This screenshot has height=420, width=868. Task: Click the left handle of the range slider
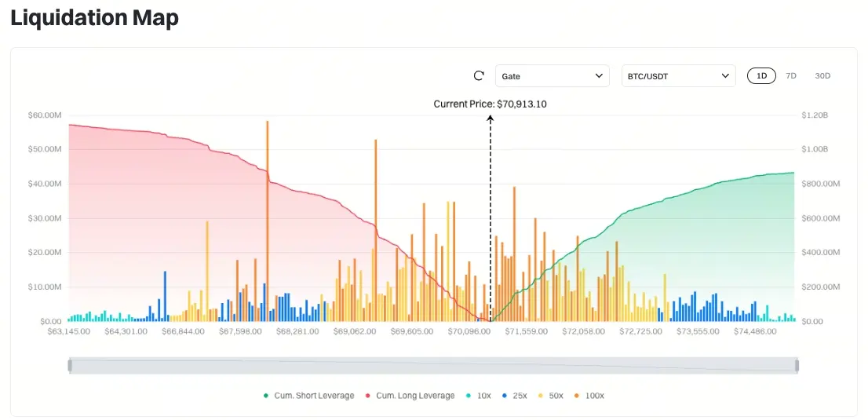coord(70,365)
